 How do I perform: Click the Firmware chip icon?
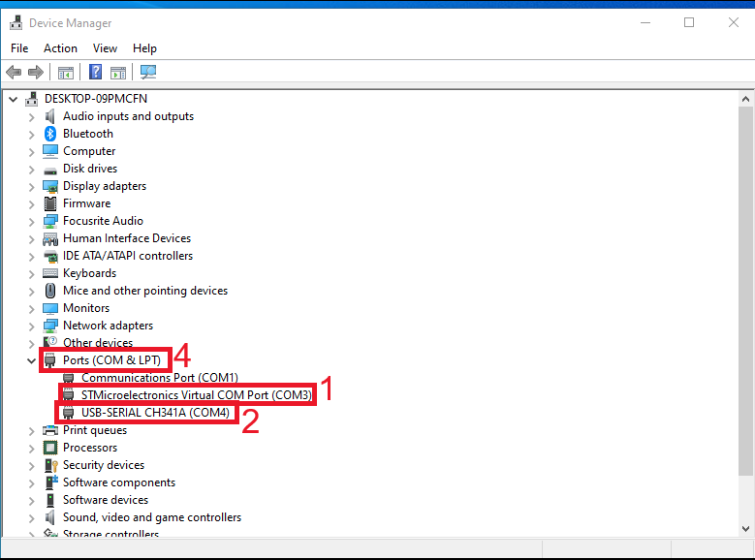pyautogui.click(x=50, y=203)
